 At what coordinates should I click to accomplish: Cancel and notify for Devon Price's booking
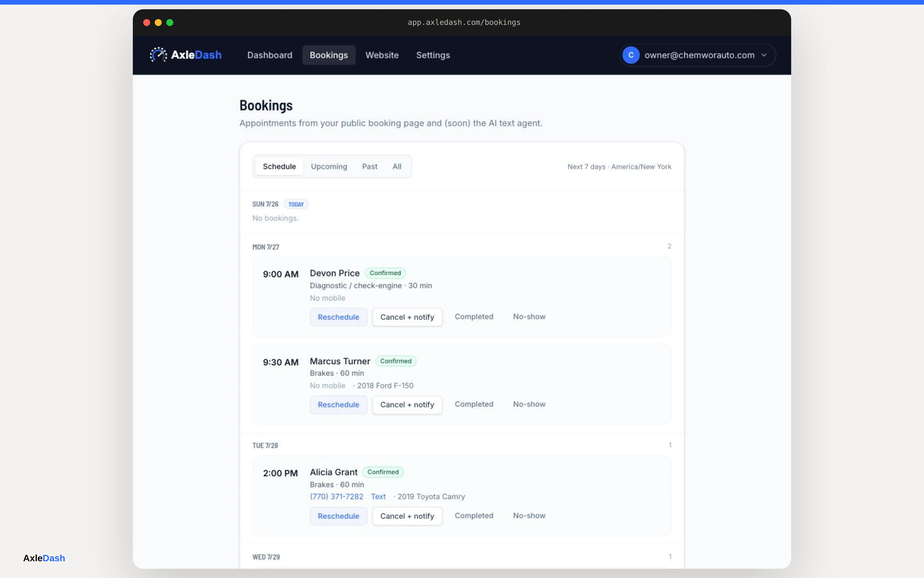(407, 317)
